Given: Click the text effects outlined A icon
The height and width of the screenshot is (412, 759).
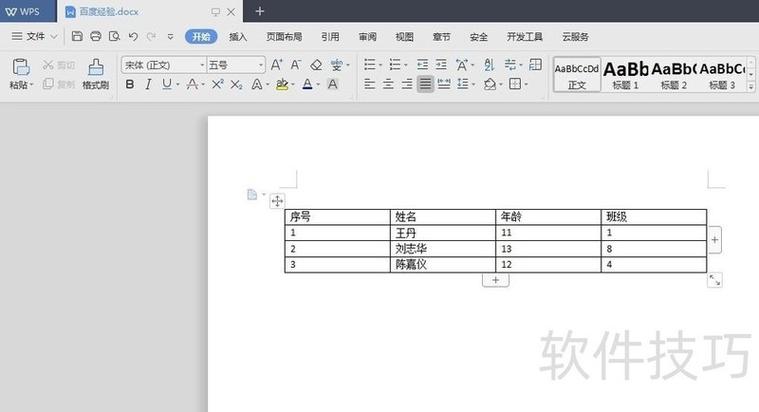Looking at the screenshot, I should [257, 84].
